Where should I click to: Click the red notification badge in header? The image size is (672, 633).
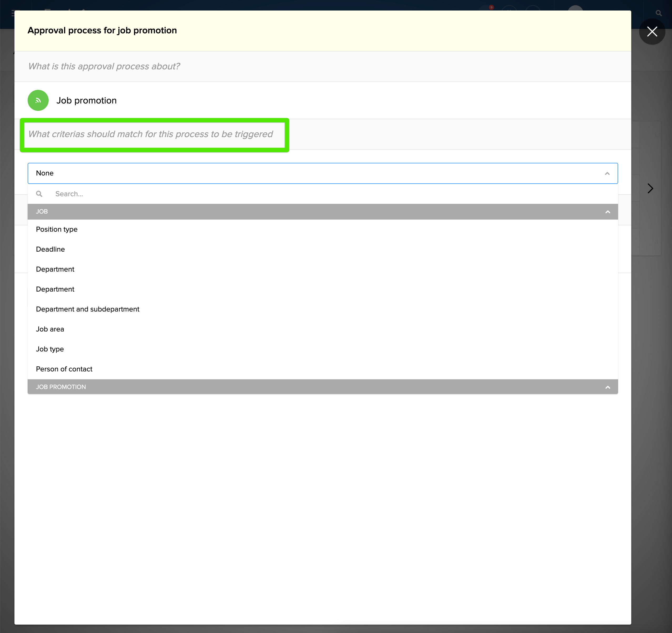[x=491, y=7]
